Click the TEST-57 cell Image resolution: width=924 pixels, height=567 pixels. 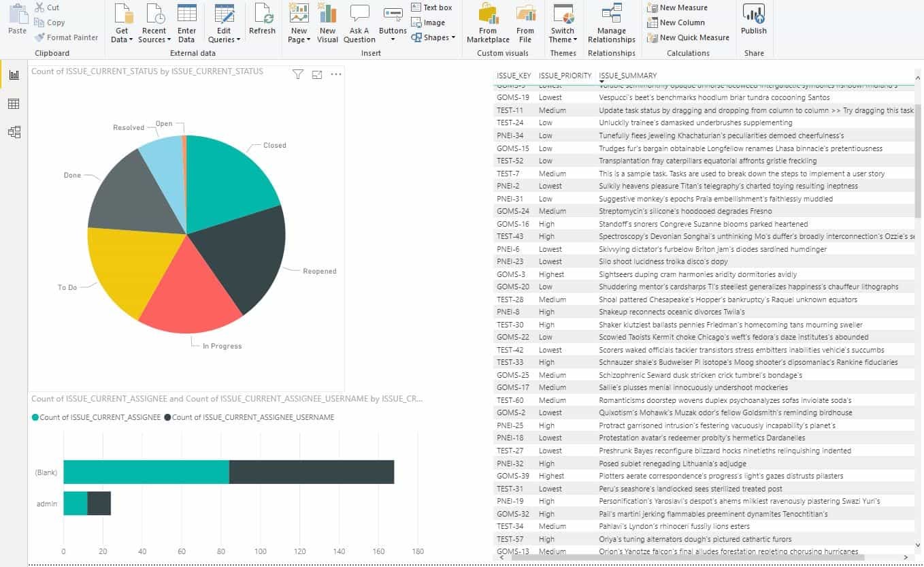pyautogui.click(x=510, y=539)
